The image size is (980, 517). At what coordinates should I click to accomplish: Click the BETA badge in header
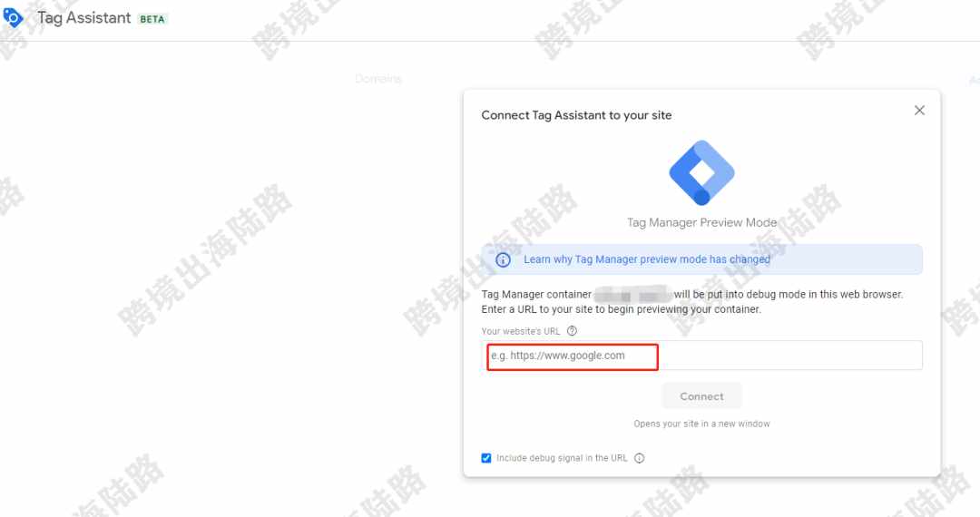[x=152, y=19]
